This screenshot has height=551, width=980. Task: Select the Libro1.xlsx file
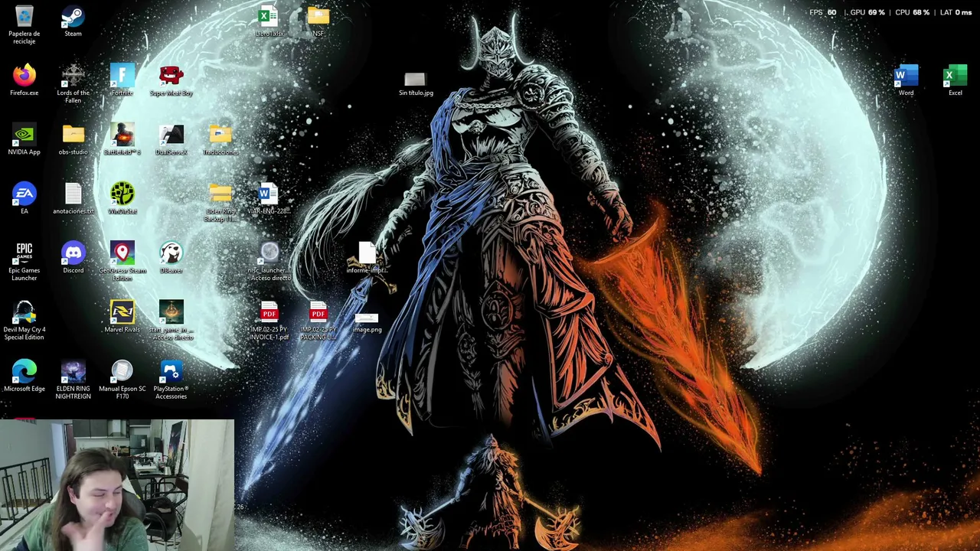coord(269,21)
